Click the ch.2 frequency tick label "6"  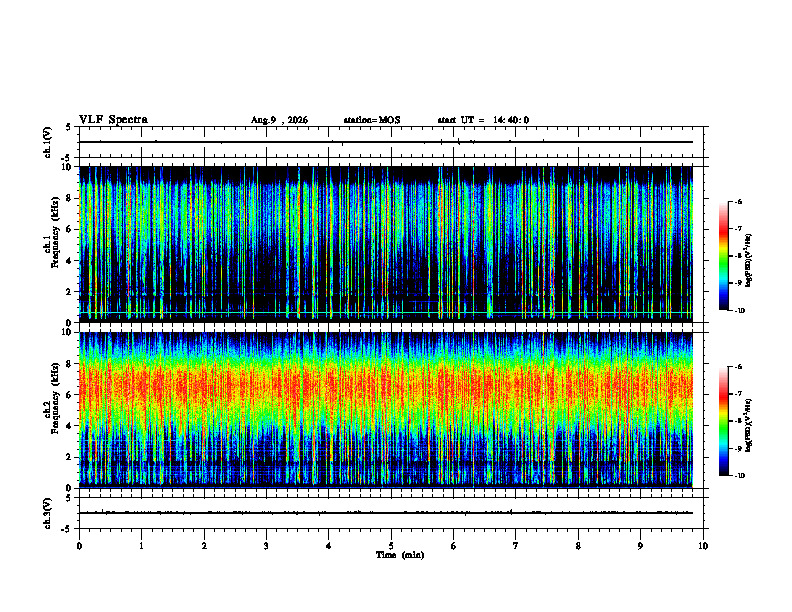(x=69, y=395)
